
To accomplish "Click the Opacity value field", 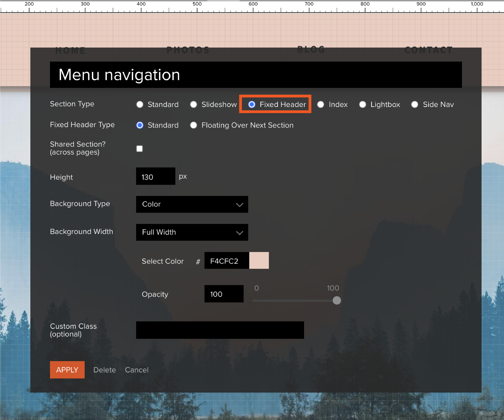I will pos(224,294).
